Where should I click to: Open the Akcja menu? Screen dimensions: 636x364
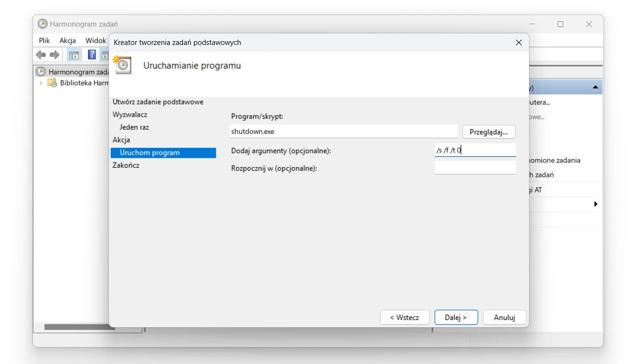tap(68, 41)
